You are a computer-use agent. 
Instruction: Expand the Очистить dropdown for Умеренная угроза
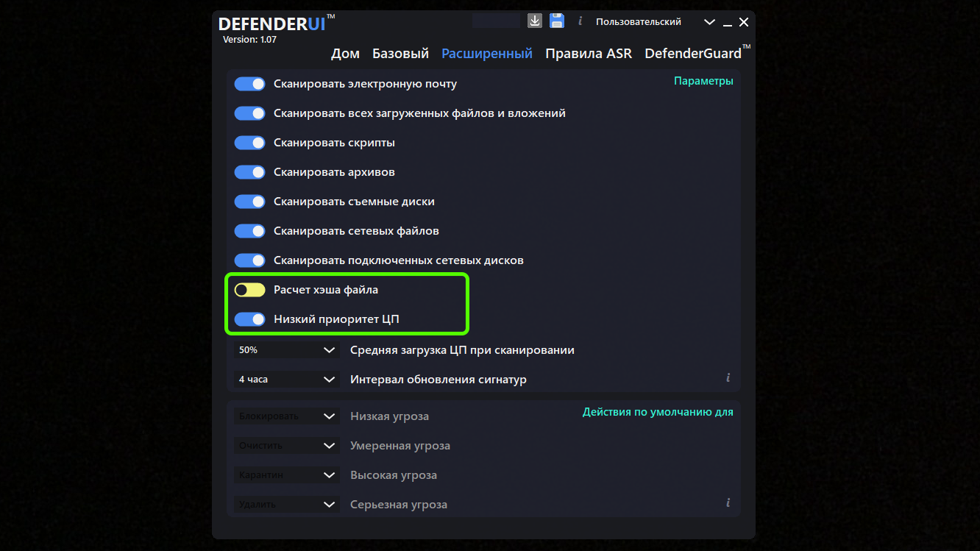point(287,446)
